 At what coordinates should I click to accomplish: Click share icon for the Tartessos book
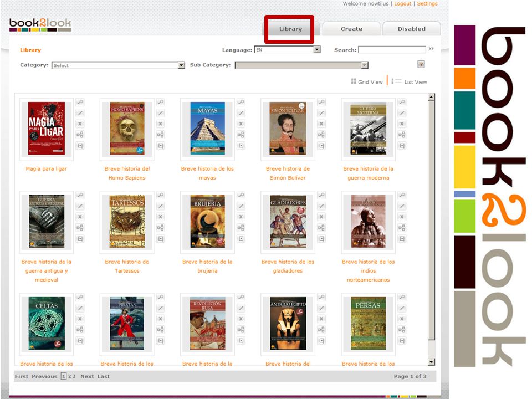161,228
